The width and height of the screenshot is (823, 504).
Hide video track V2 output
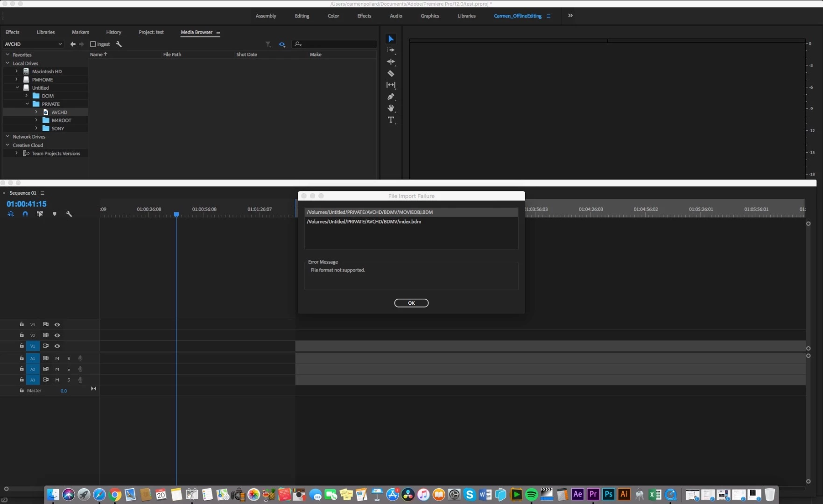(57, 335)
